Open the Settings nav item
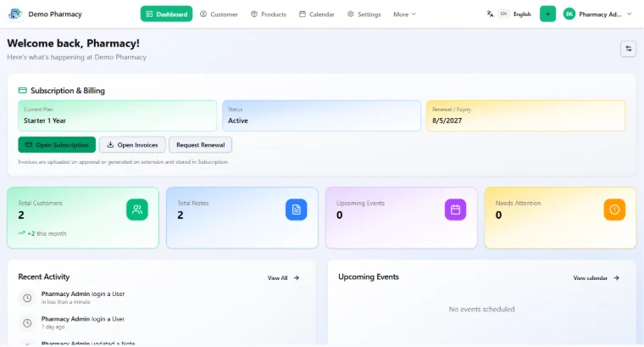Image resolution: width=644 pixels, height=347 pixels. coord(364,14)
